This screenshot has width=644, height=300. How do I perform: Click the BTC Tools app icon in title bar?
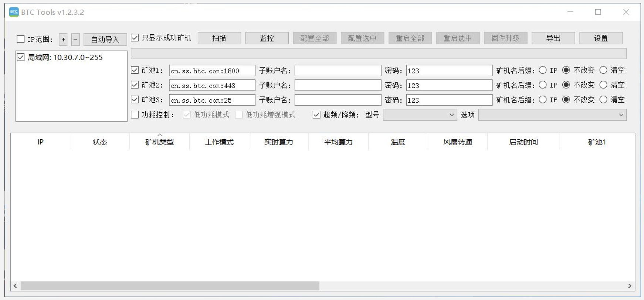click(14, 12)
